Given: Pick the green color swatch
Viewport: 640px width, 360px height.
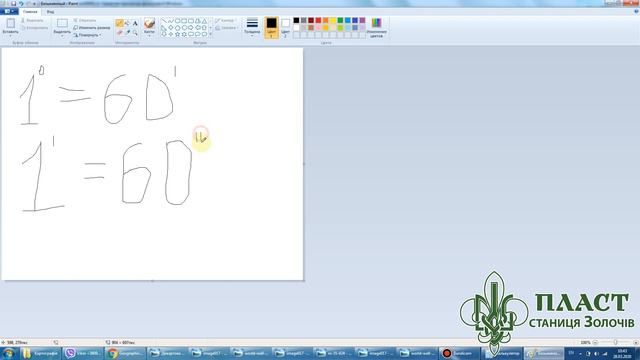Looking at the screenshot, I should pos(340,20).
